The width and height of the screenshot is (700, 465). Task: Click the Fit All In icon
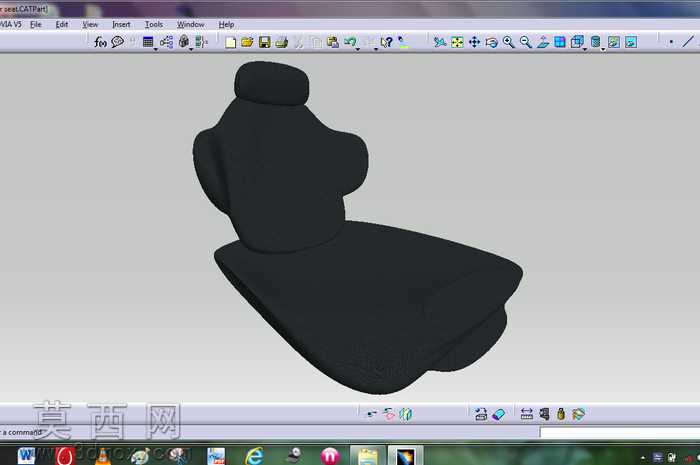457,42
